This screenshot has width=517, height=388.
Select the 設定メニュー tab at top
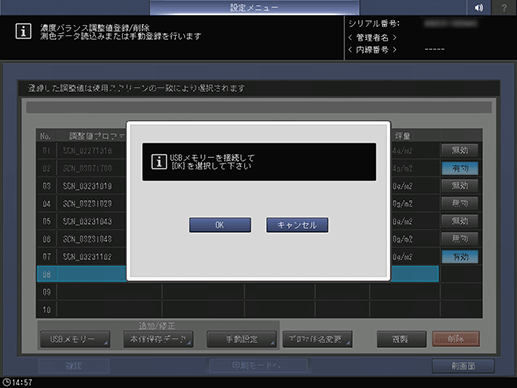[254, 7]
